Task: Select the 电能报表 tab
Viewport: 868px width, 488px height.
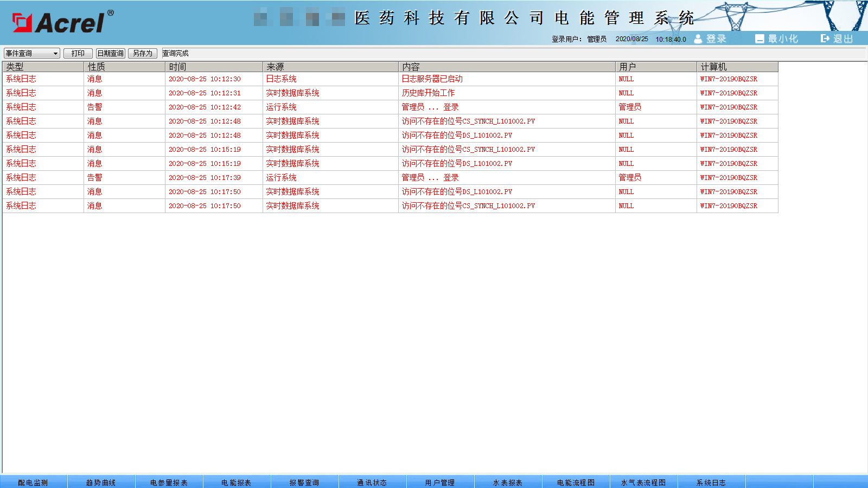Action: click(237, 482)
